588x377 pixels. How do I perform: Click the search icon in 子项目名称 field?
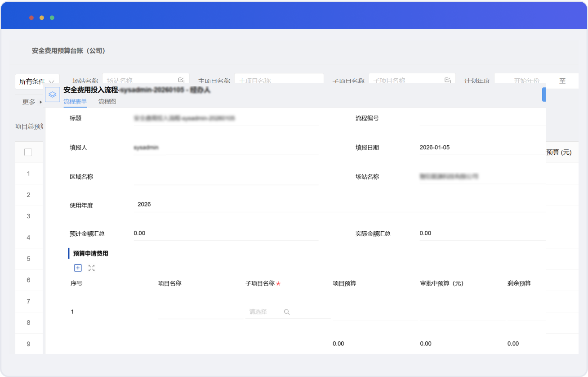coord(287,312)
